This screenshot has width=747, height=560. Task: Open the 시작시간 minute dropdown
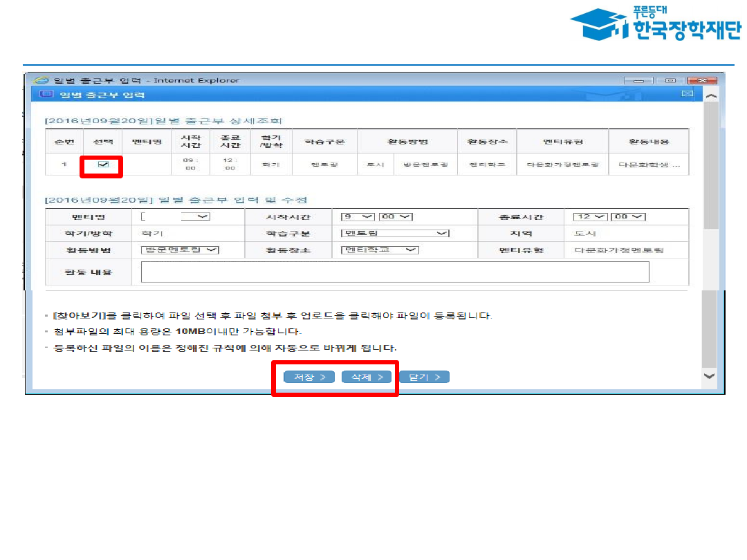point(396,216)
